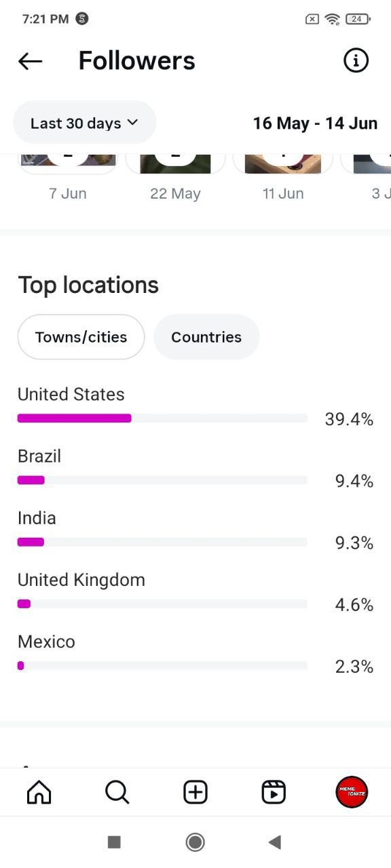The image size is (391, 868).
Task: Open the 22 May post thumbnail
Action: [x=175, y=163]
